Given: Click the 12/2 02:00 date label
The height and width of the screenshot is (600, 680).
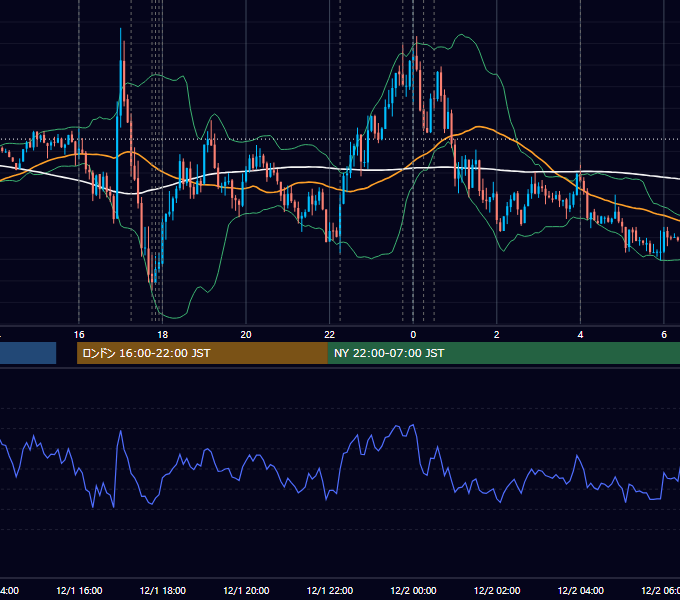Looking at the screenshot, I should tap(497, 590).
